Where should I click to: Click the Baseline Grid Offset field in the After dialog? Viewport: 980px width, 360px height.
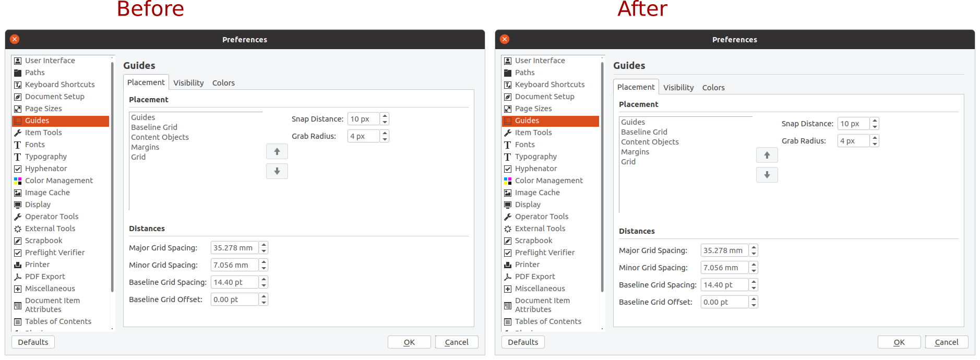coord(724,302)
